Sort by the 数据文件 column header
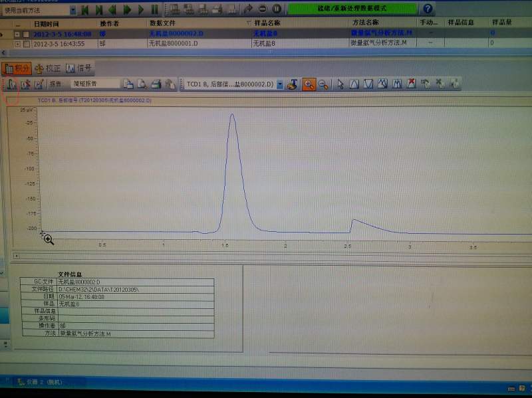 [x=162, y=23]
